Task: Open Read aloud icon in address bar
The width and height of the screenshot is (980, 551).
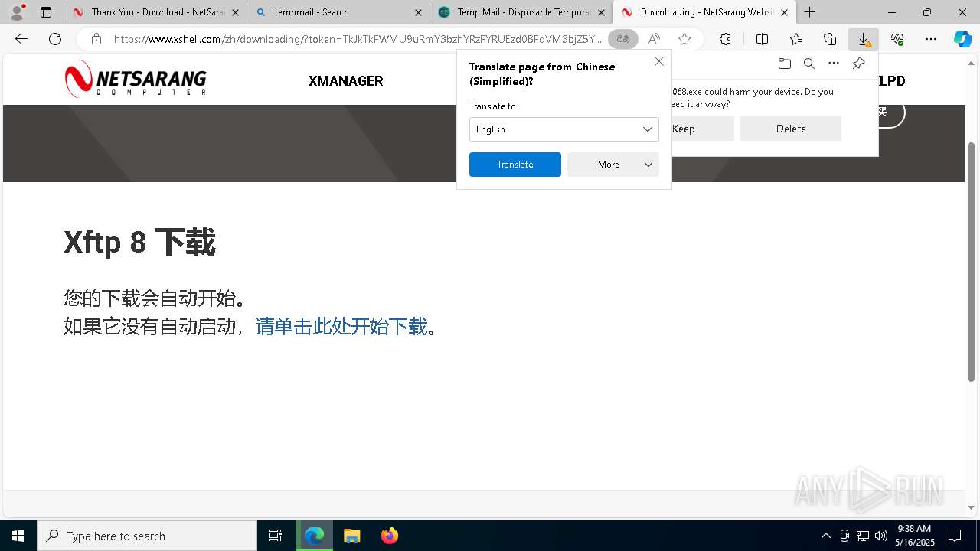Action: [x=654, y=39]
